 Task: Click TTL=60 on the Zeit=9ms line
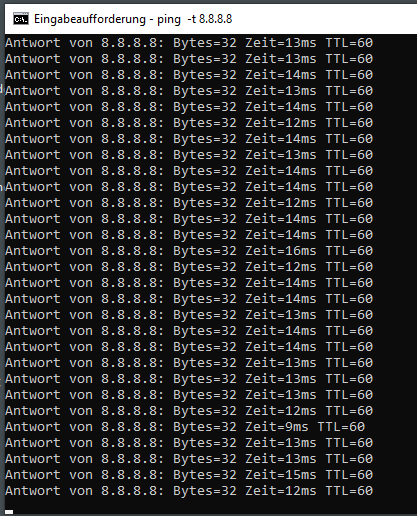coord(341,427)
